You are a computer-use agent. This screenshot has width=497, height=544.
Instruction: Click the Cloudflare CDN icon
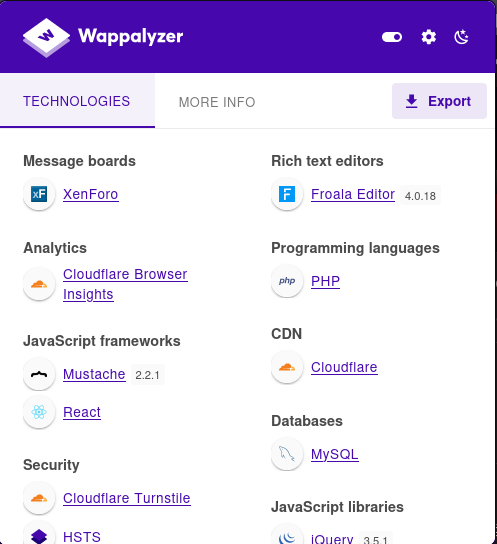click(287, 367)
